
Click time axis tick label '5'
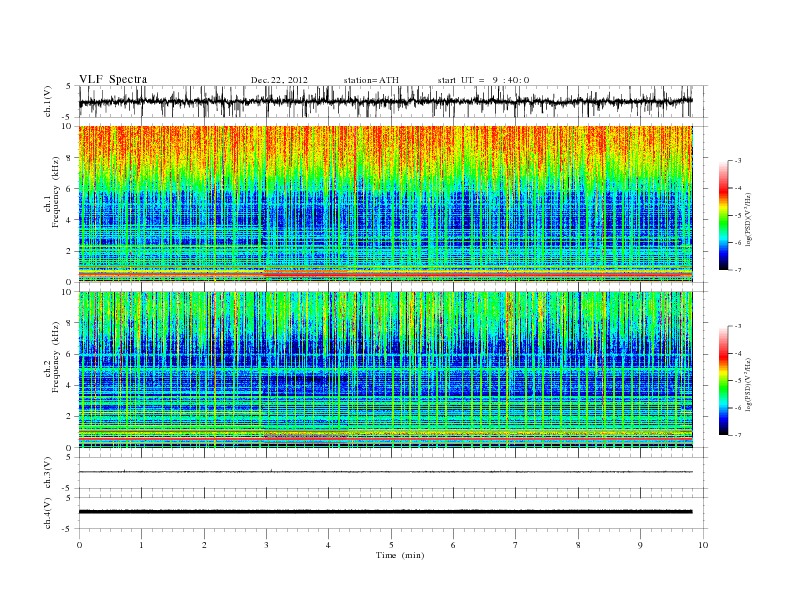(x=391, y=545)
